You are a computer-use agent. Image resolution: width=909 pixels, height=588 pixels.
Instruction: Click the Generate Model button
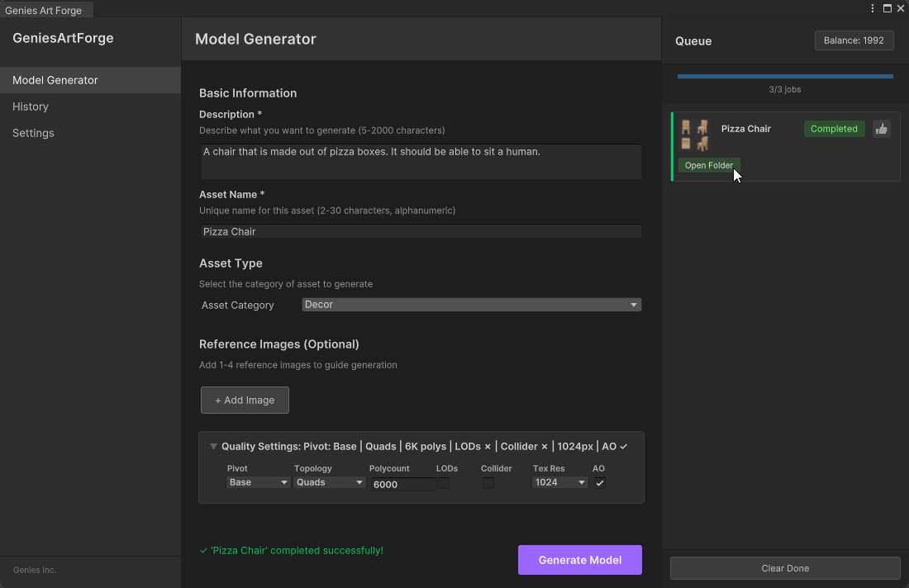click(579, 560)
